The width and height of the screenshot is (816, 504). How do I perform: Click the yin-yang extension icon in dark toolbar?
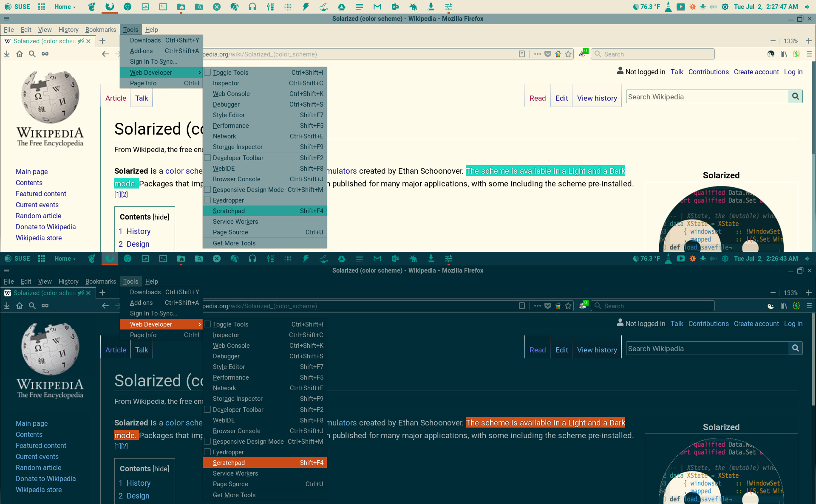[771, 306]
